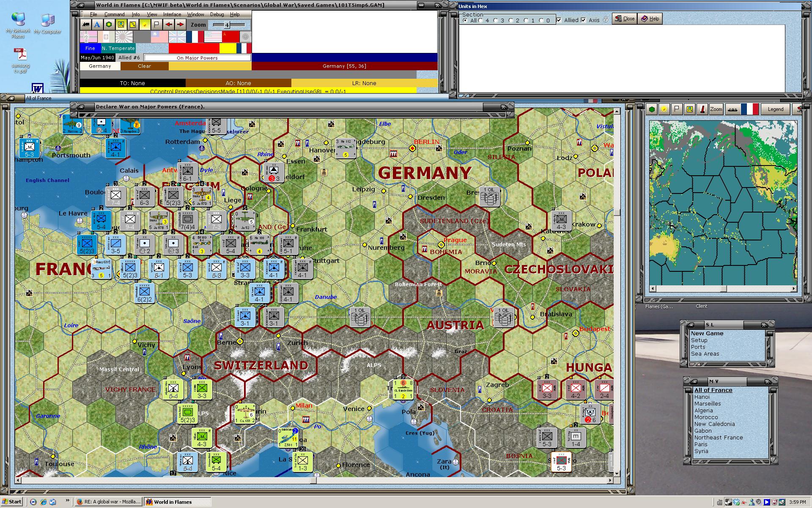Click the white flag toolbar icon

156,25
